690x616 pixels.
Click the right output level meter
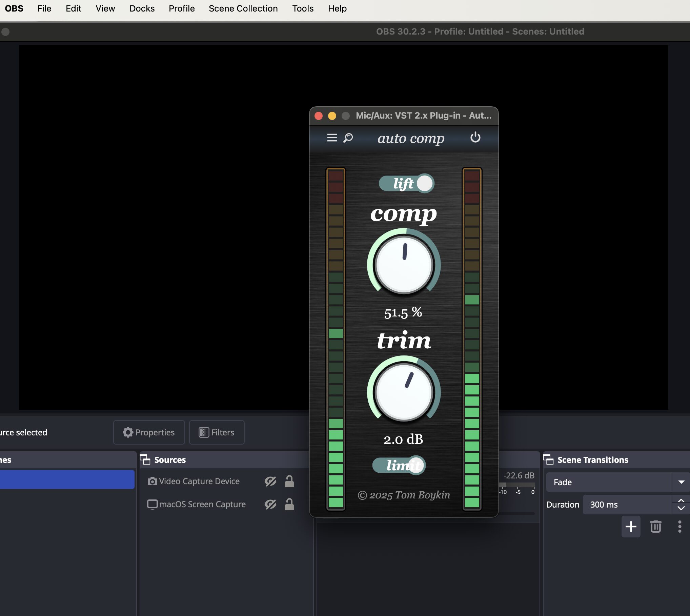[x=472, y=339]
